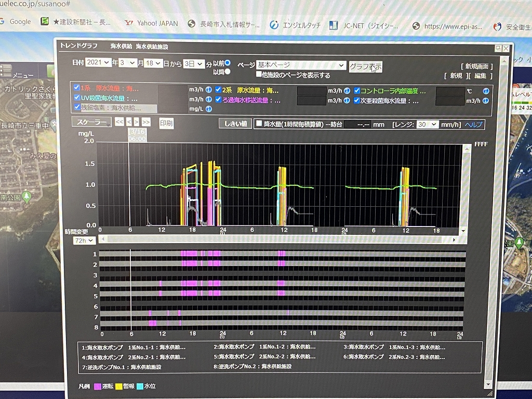Click the horizontal scrollbar under the trend graph
This screenshot has height=399, width=532.
[278, 240]
